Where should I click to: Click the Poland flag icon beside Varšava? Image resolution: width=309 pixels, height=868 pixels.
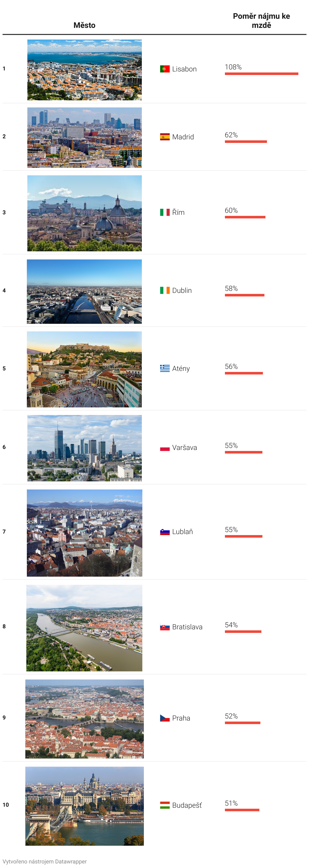click(164, 447)
